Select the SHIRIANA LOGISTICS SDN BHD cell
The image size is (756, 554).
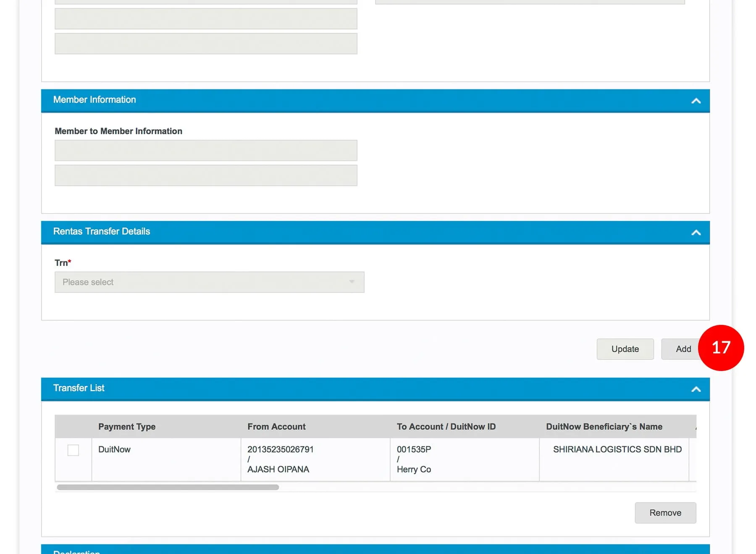(x=617, y=449)
